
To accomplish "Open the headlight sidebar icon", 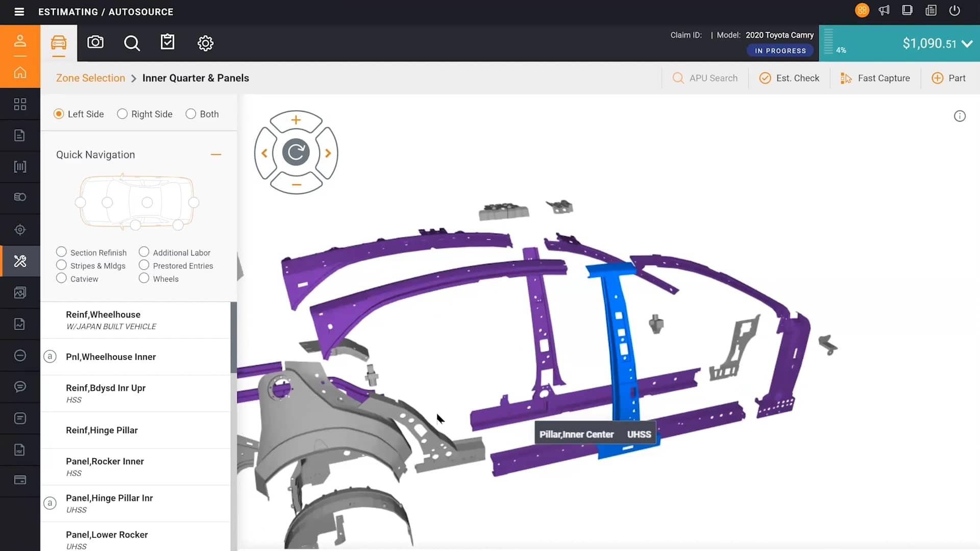I will point(20,197).
